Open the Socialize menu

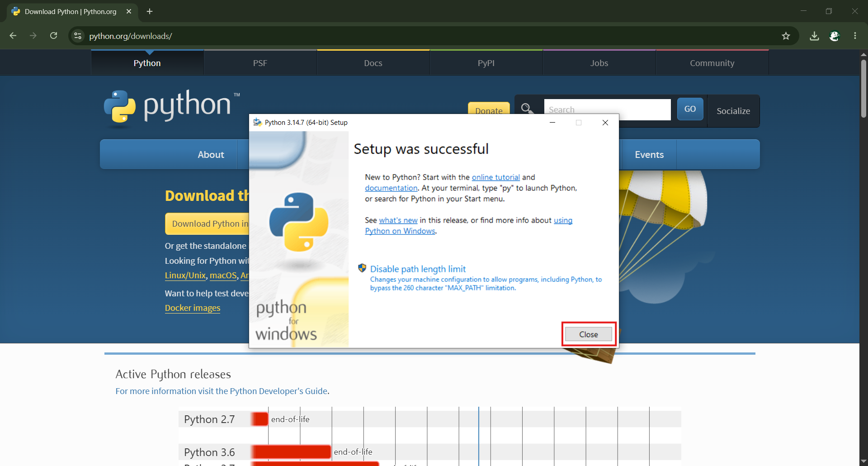(733, 111)
